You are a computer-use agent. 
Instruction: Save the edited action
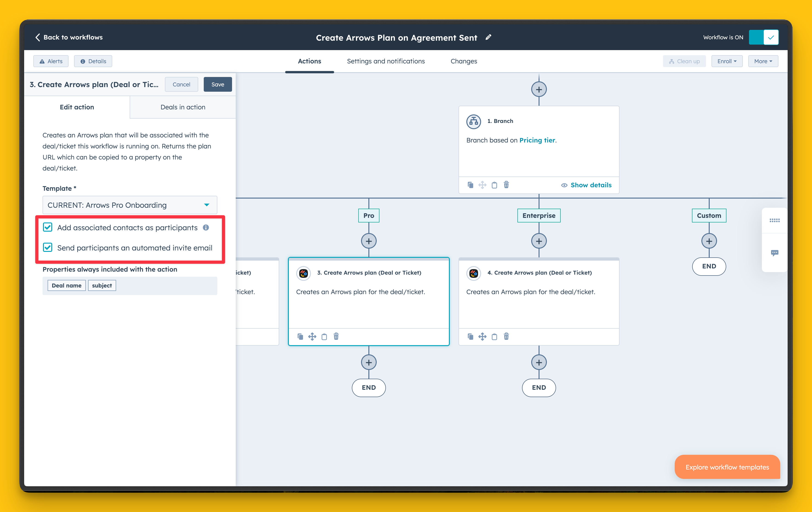tap(218, 84)
